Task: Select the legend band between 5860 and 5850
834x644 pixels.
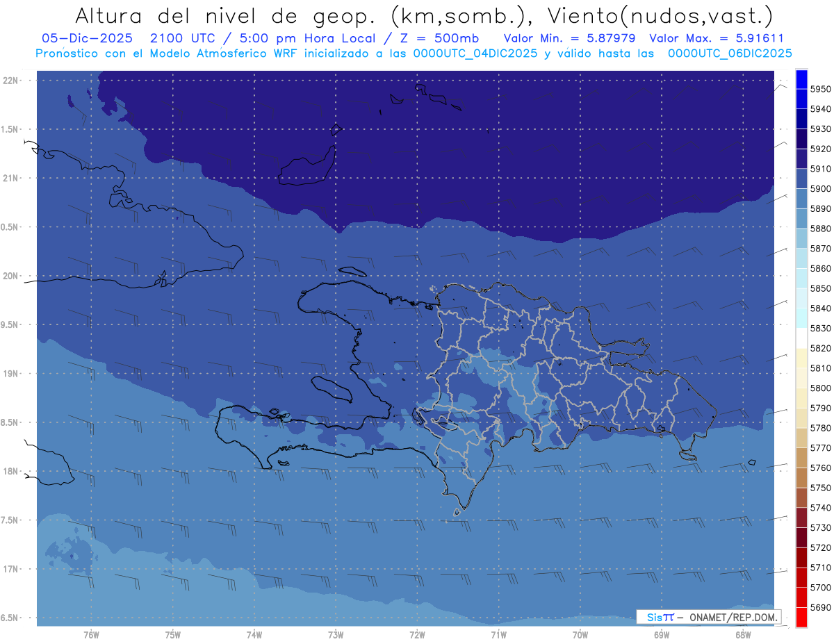Action: point(801,278)
